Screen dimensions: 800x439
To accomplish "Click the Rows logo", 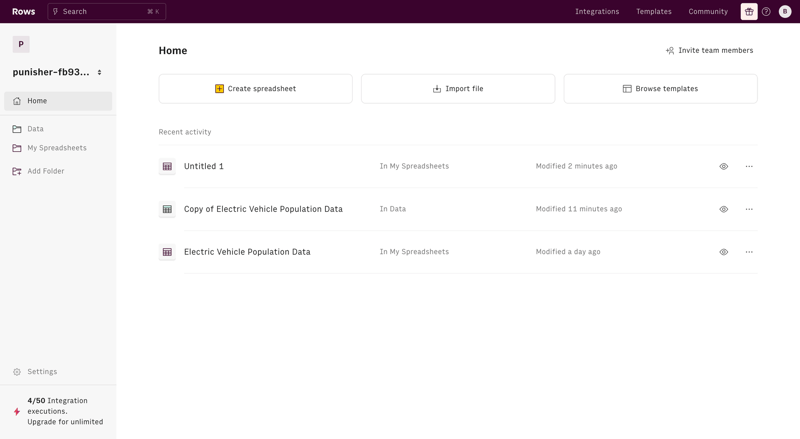I will tap(23, 11).
